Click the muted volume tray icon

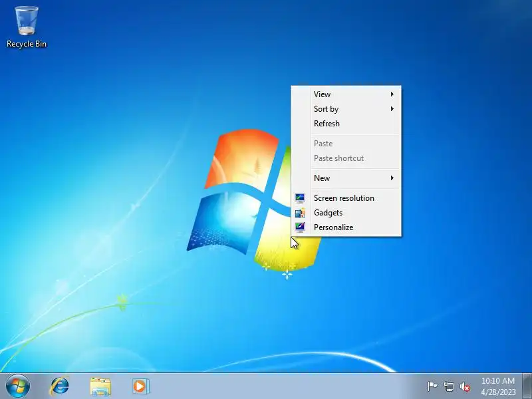(x=465, y=386)
